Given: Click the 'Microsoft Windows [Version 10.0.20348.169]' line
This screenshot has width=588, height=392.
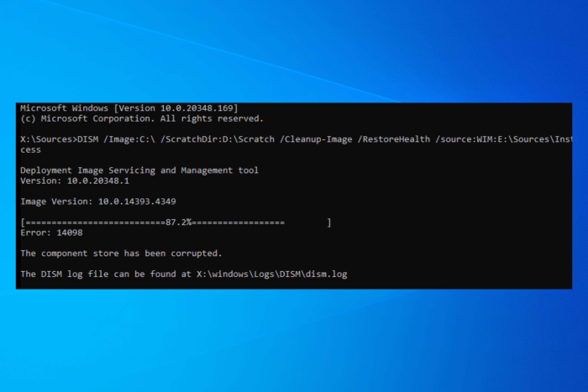Looking at the screenshot, I should (129, 108).
